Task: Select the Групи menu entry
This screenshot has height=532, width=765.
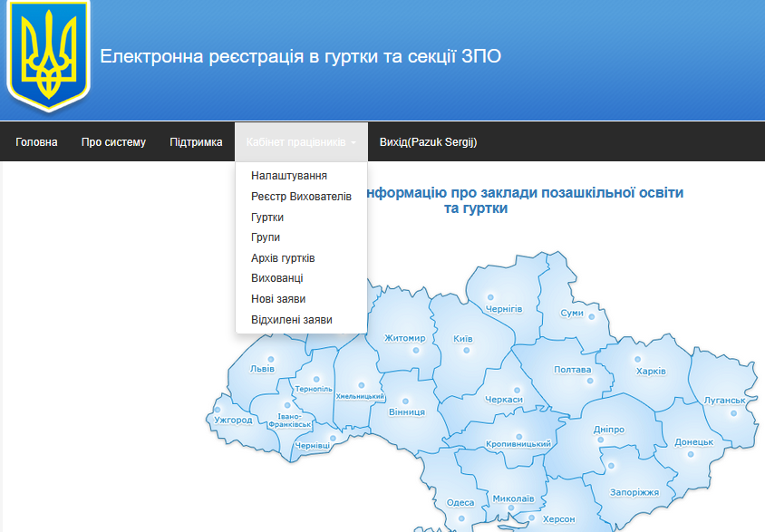Action: 266,237
